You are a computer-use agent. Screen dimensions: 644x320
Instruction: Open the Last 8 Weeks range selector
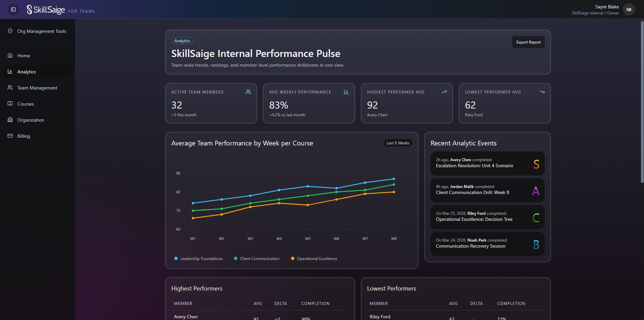[x=398, y=143]
